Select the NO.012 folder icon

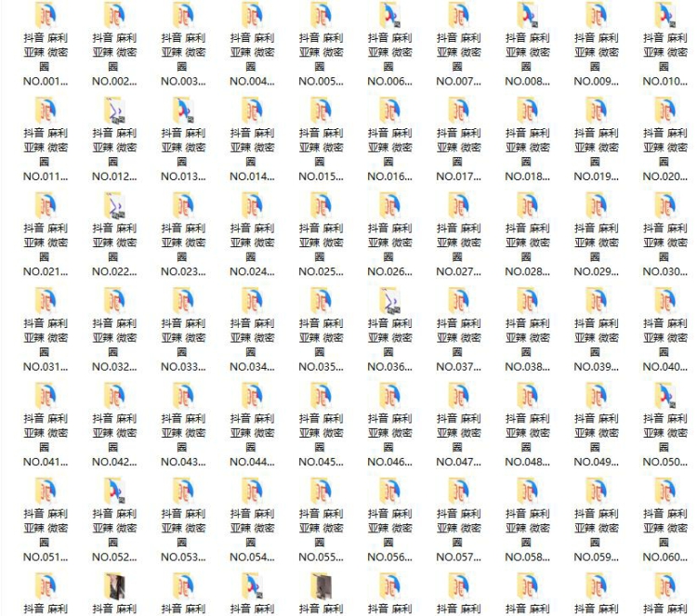(114, 111)
